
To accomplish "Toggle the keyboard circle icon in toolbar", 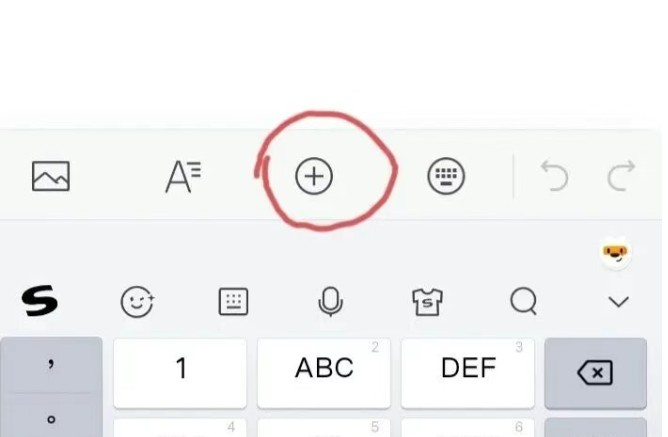I will tap(446, 176).
